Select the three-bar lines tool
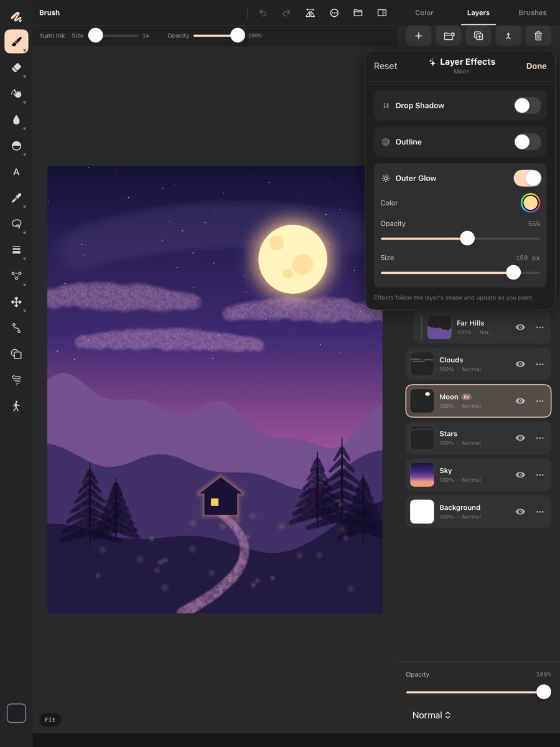This screenshot has width=560, height=747. click(16, 250)
